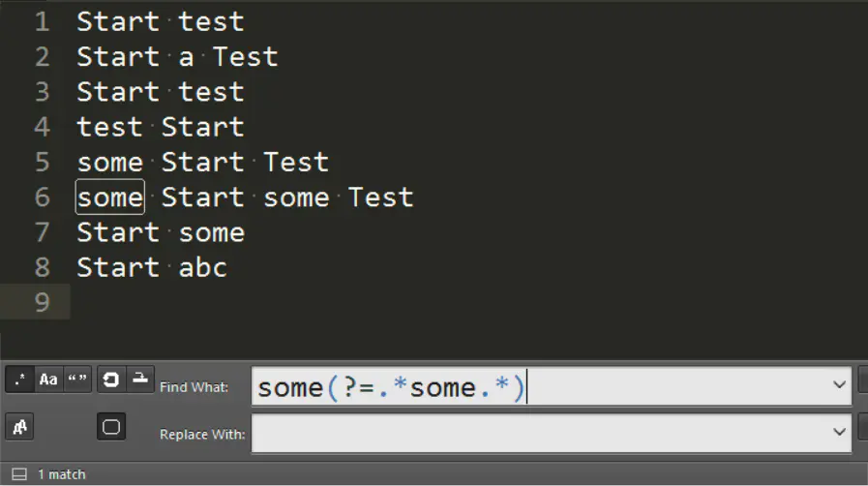
Task: Enable case sensitive matching (Aa)
Action: pos(48,380)
